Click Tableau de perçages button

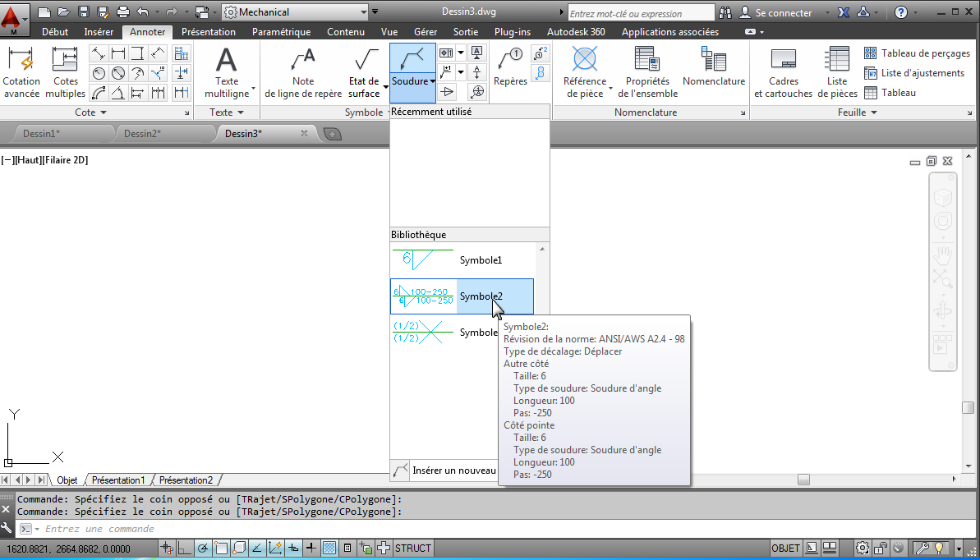pyautogui.click(x=918, y=53)
